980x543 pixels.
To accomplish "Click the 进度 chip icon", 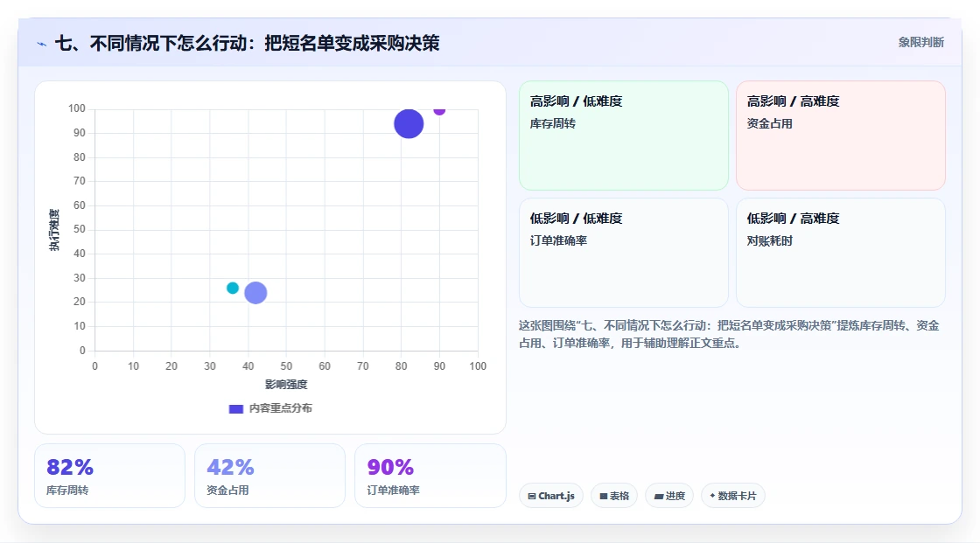I will (x=659, y=497).
